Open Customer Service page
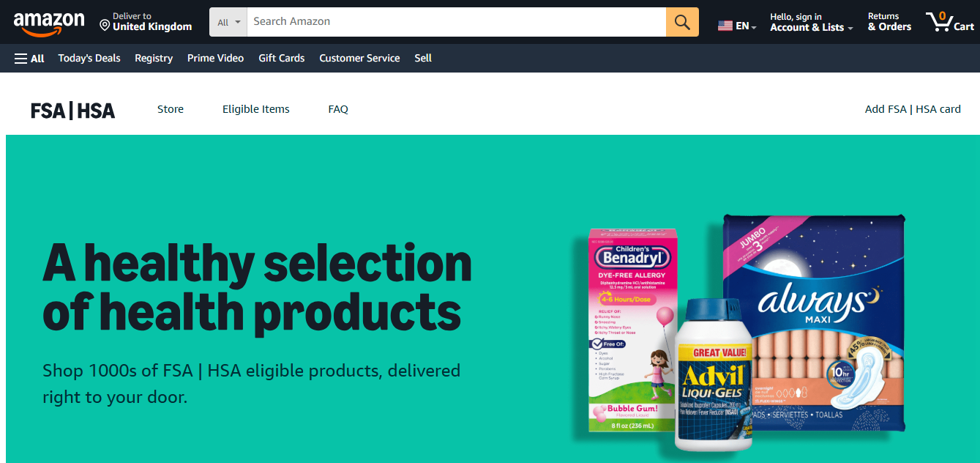 pos(359,58)
